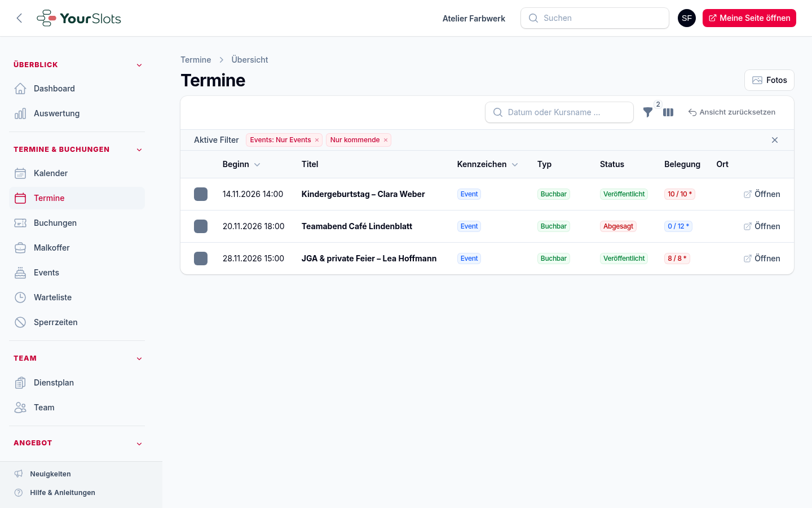The image size is (812, 508).
Task: Click the Sperrzeiten blocked icon
Action: tap(20, 322)
